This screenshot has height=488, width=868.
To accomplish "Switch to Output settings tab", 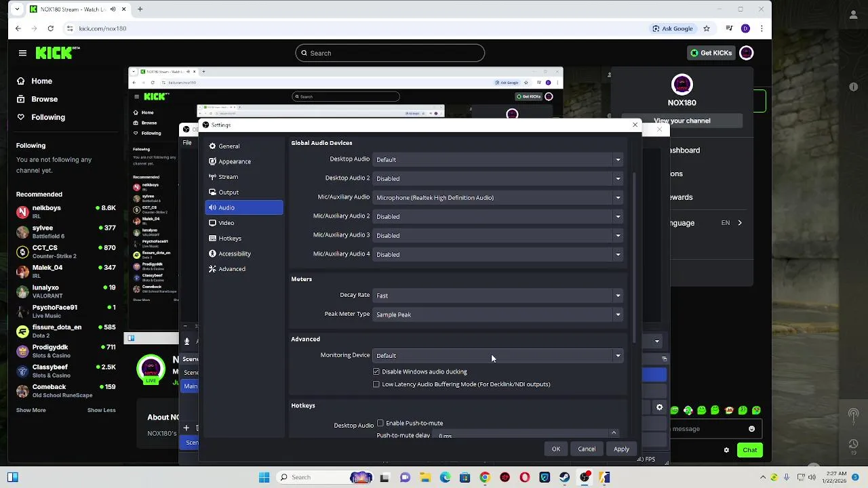I will point(243,192).
